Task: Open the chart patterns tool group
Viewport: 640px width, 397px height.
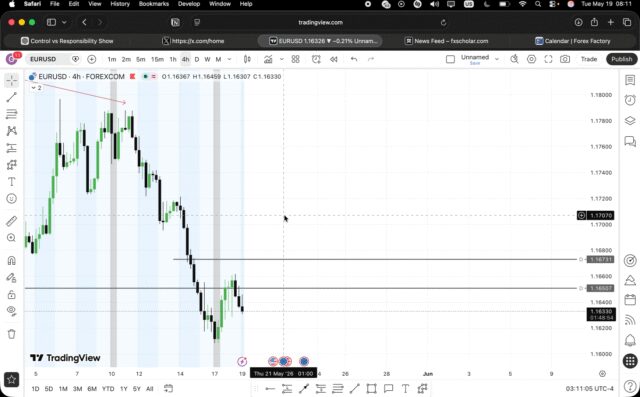Action: [x=11, y=131]
